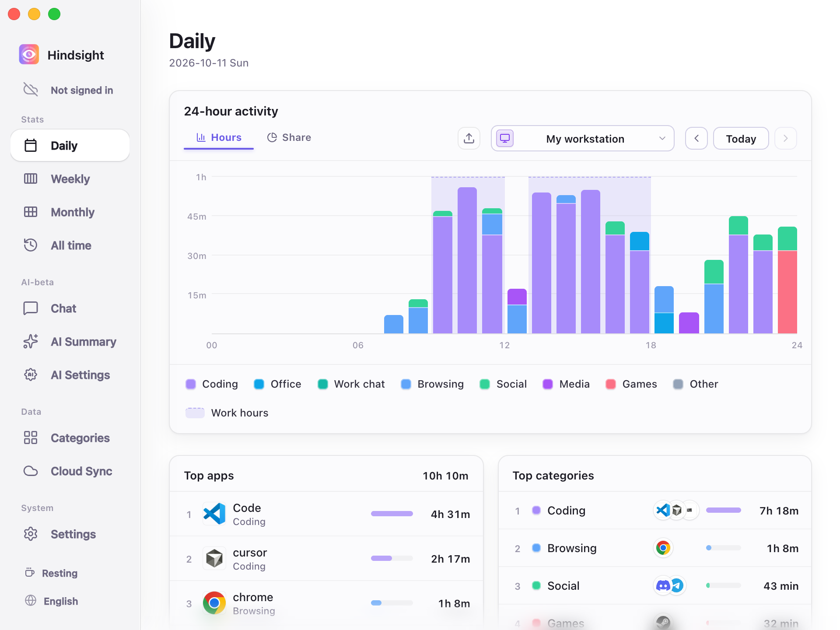Click the Today button
The image size is (840, 630).
(x=741, y=138)
